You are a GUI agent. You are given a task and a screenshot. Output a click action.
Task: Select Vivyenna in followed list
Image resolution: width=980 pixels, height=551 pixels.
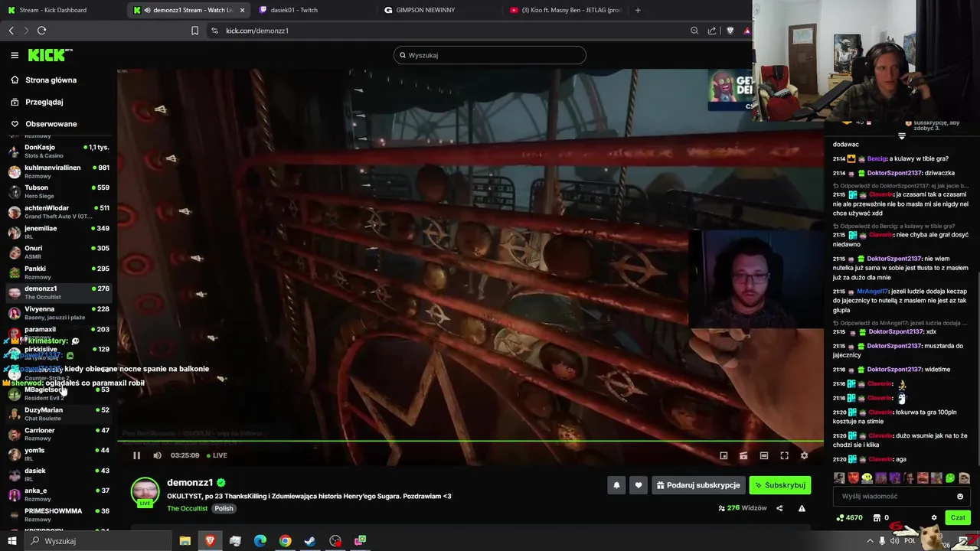pyautogui.click(x=58, y=313)
